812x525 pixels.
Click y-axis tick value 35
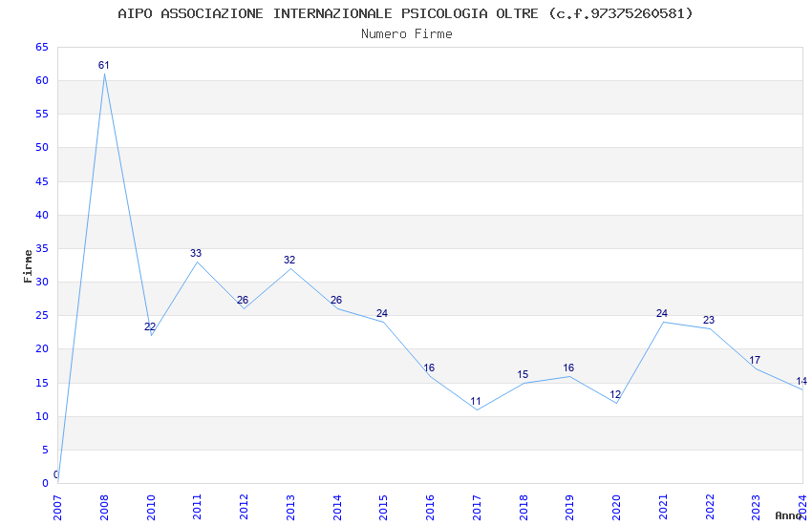42,249
